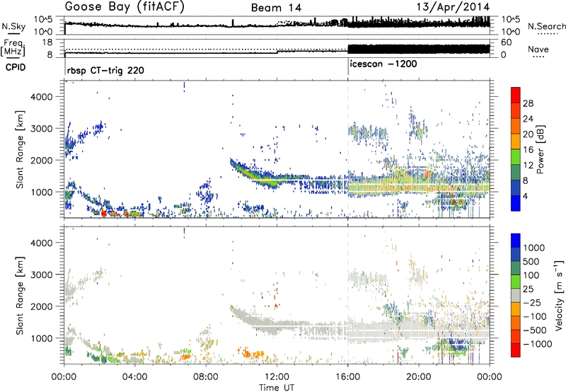
Task: Click the red bottom swatch of Velocity colorbar
Action: coord(516,350)
